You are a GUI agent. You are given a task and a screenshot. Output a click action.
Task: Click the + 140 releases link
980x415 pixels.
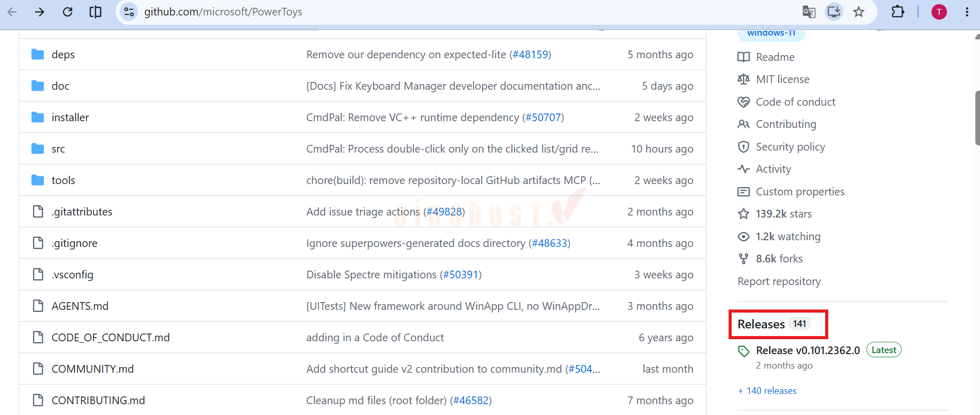pyautogui.click(x=767, y=391)
